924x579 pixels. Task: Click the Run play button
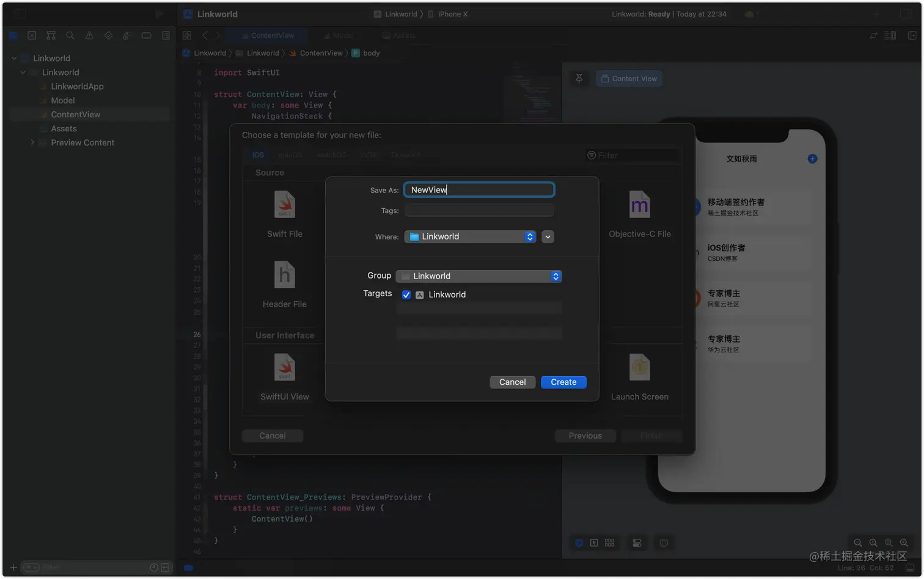tap(159, 13)
